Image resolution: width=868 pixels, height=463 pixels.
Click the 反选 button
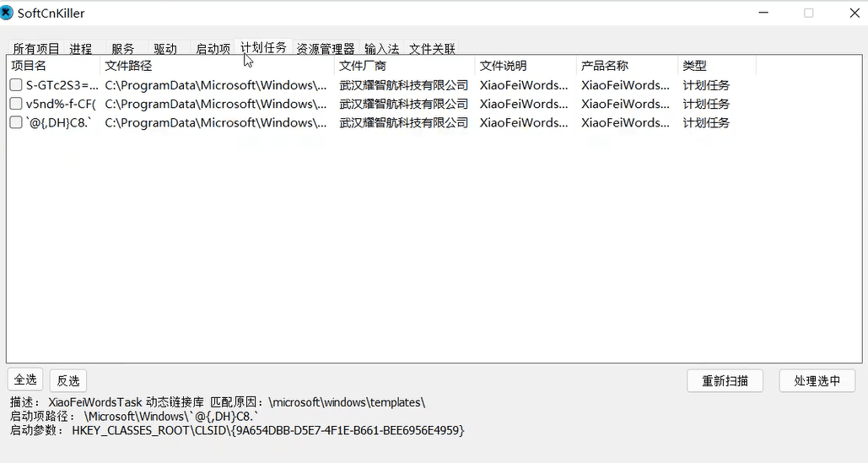pyautogui.click(x=67, y=380)
